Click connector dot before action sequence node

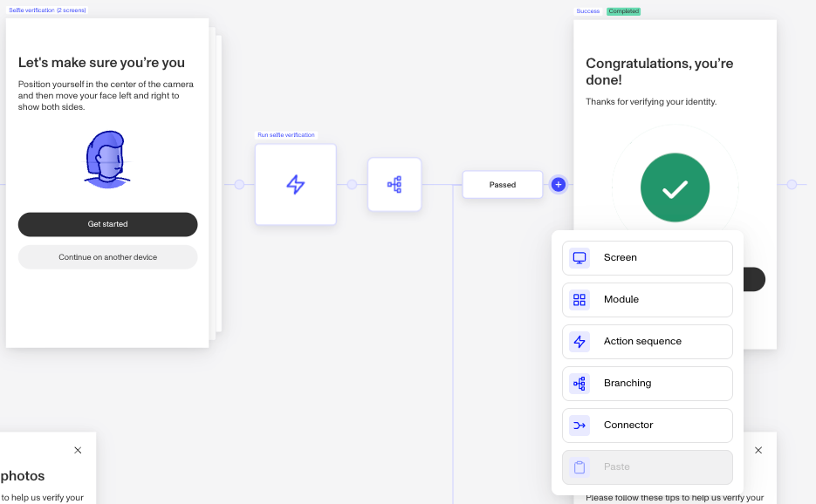[x=239, y=185]
